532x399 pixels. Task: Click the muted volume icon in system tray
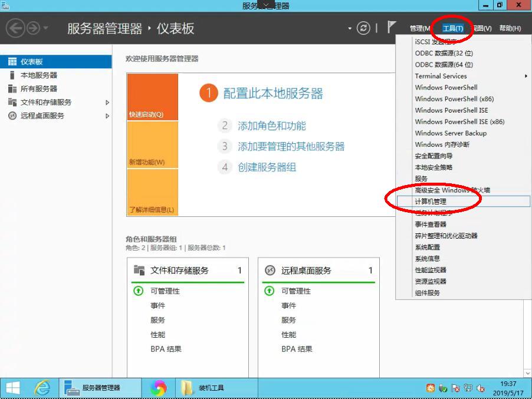(x=479, y=389)
